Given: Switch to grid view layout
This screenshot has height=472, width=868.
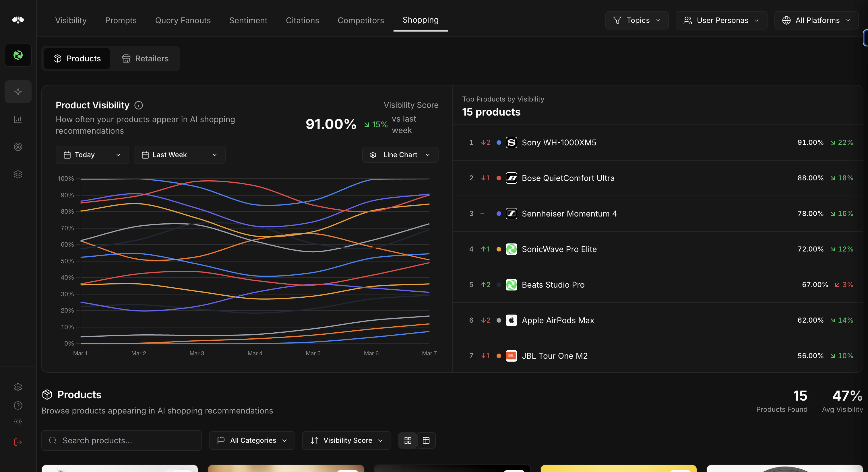Looking at the screenshot, I should [x=408, y=440].
